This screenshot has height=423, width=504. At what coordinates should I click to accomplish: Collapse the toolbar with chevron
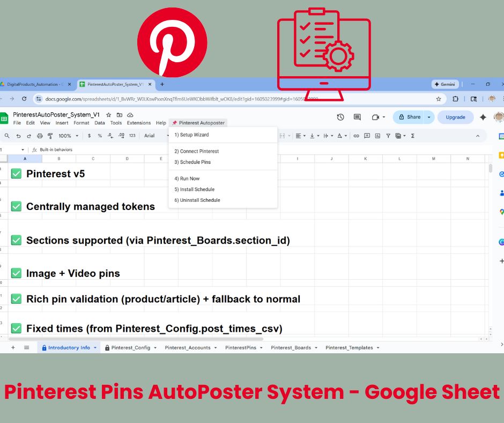pyautogui.click(x=478, y=136)
